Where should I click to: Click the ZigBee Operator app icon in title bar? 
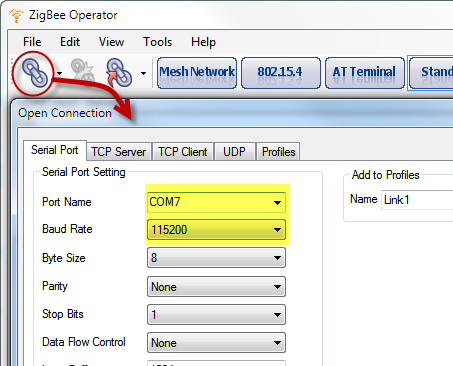[x=16, y=15]
